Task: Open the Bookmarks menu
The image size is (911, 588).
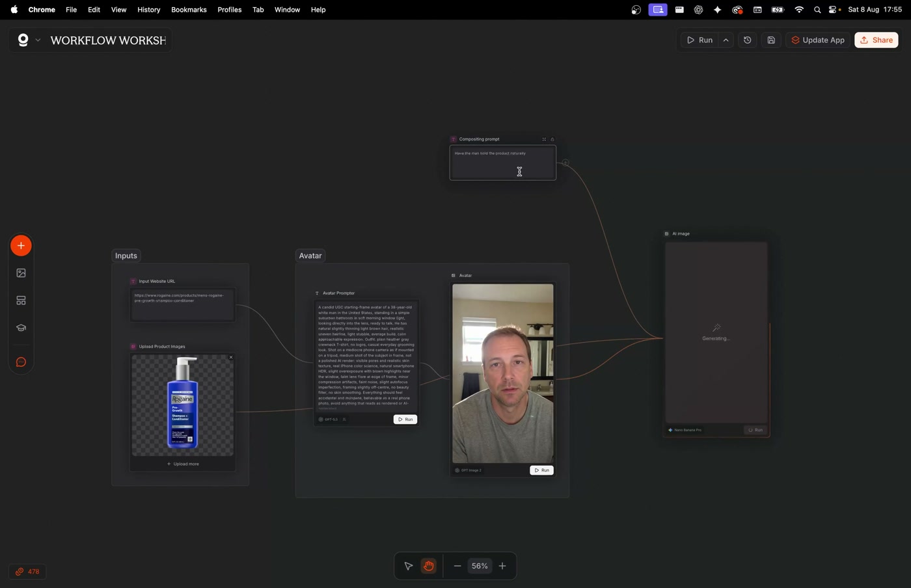Action: [x=189, y=10]
